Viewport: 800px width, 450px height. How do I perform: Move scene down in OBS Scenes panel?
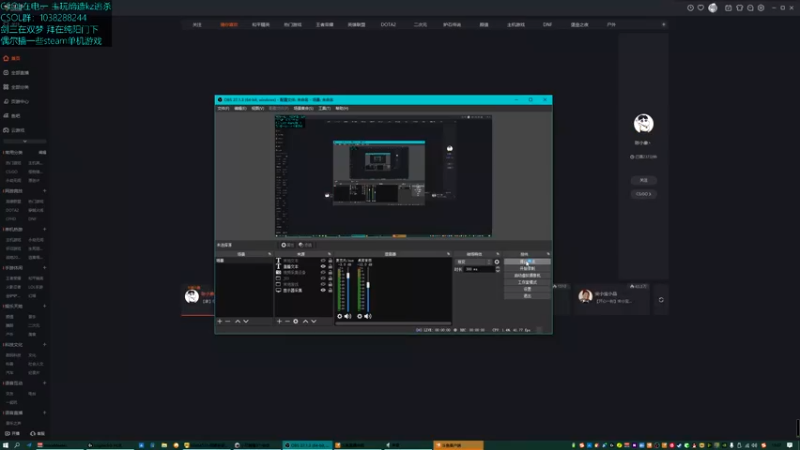246,321
